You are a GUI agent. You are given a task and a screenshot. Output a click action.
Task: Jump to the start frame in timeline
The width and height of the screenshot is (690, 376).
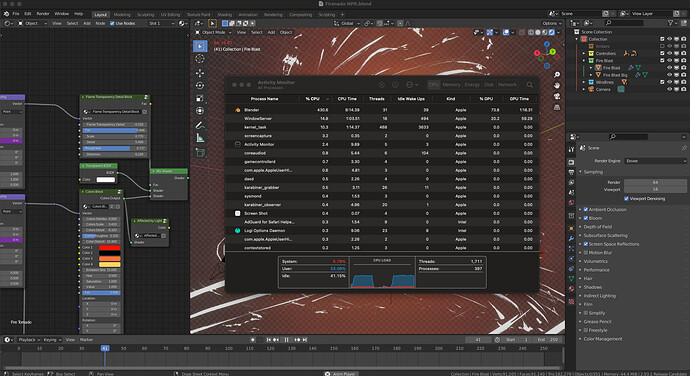point(269,339)
